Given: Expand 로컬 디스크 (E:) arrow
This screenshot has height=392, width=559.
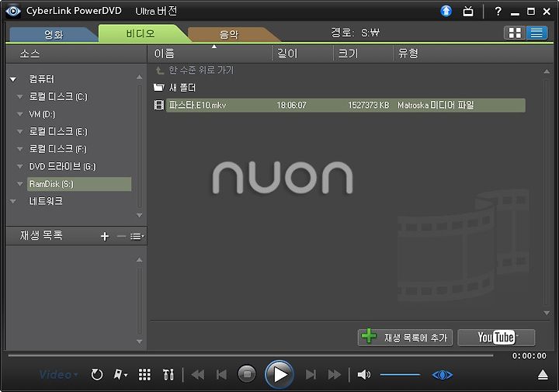Looking at the screenshot, I should (20, 131).
